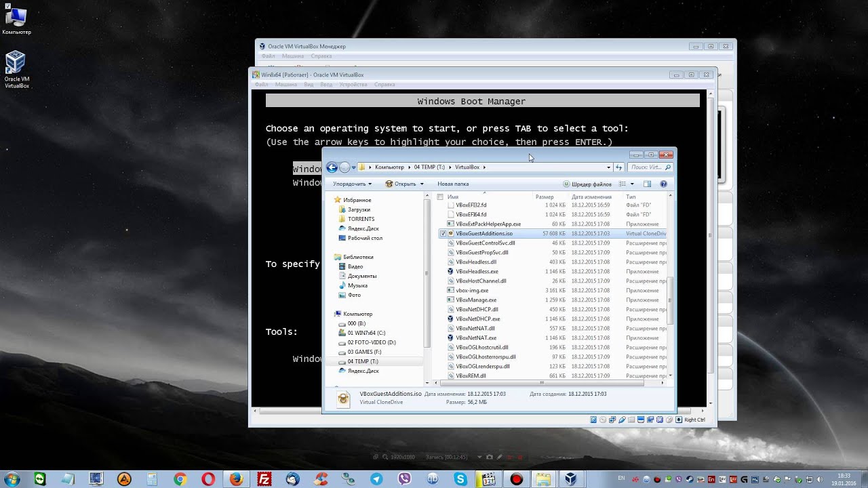Image resolution: width=868 pixels, height=488 pixels.
Task: Click the refresh button beside address bar
Action: 618,167
